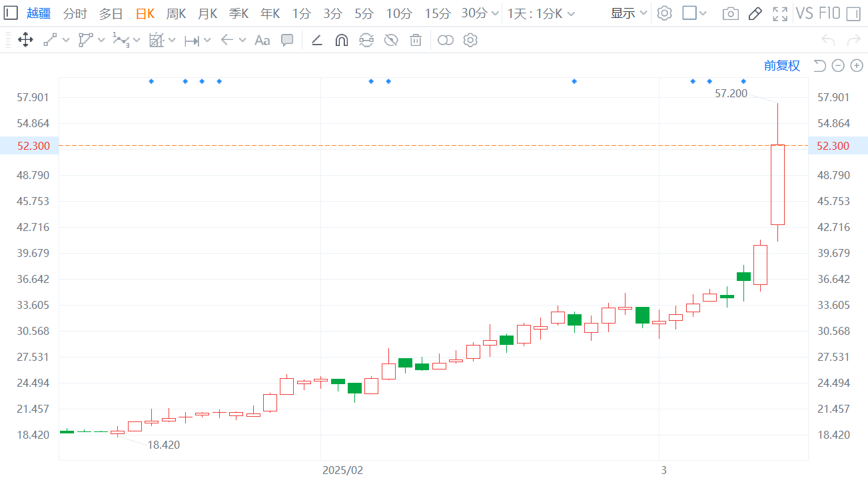Select the left arrow marker tool
Image resolution: width=868 pixels, height=484 pixels.
point(227,40)
